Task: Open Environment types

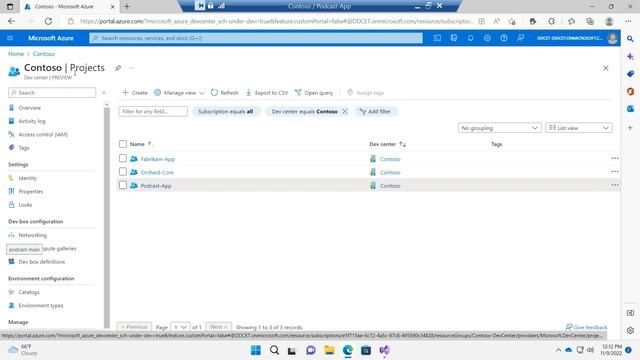Action: point(41,305)
